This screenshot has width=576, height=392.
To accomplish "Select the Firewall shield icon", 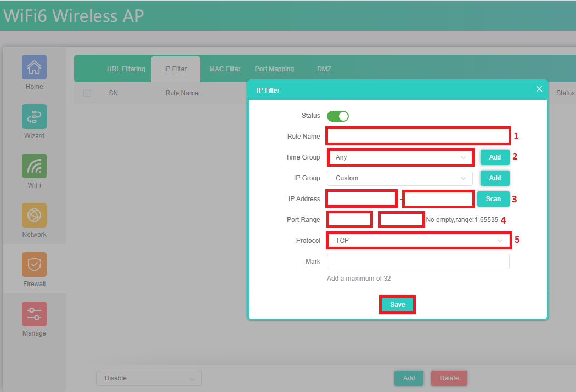I will (x=34, y=265).
